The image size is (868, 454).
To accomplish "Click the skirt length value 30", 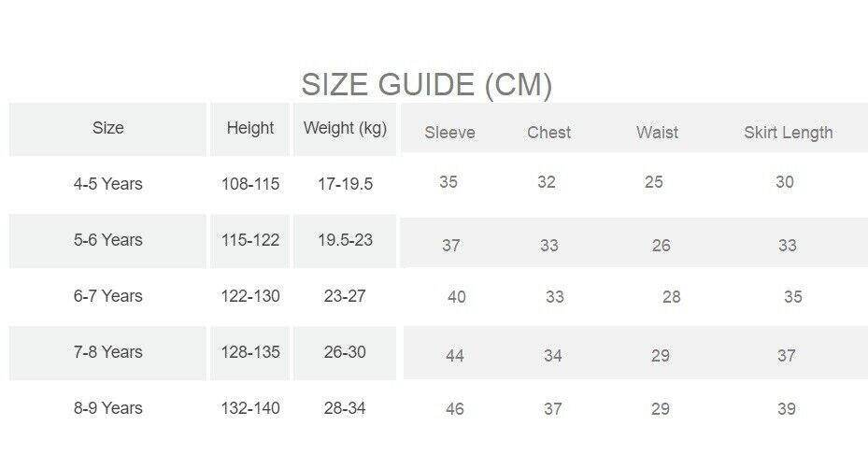I will pos(785,182).
